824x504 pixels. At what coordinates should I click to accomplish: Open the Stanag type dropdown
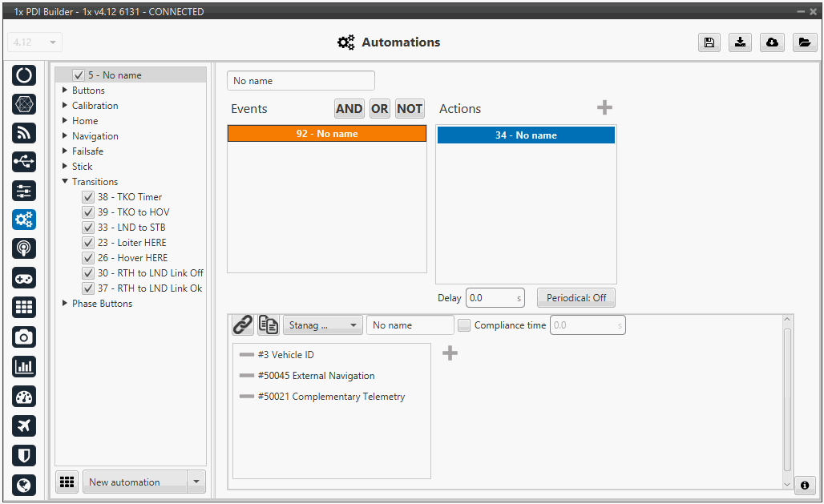(x=322, y=325)
